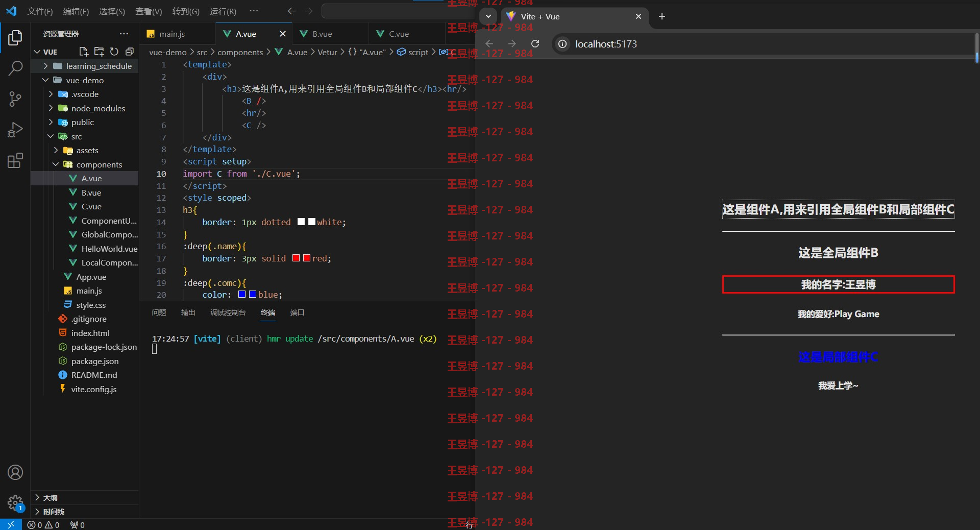Switch to 输出 panel tab
Screen dimensions: 980x530
click(x=188, y=312)
